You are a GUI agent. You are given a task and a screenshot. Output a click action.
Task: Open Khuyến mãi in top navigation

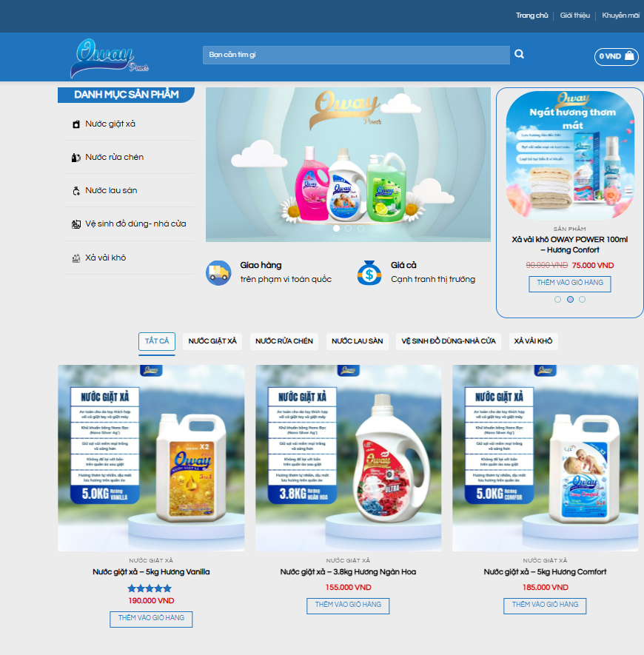(620, 16)
